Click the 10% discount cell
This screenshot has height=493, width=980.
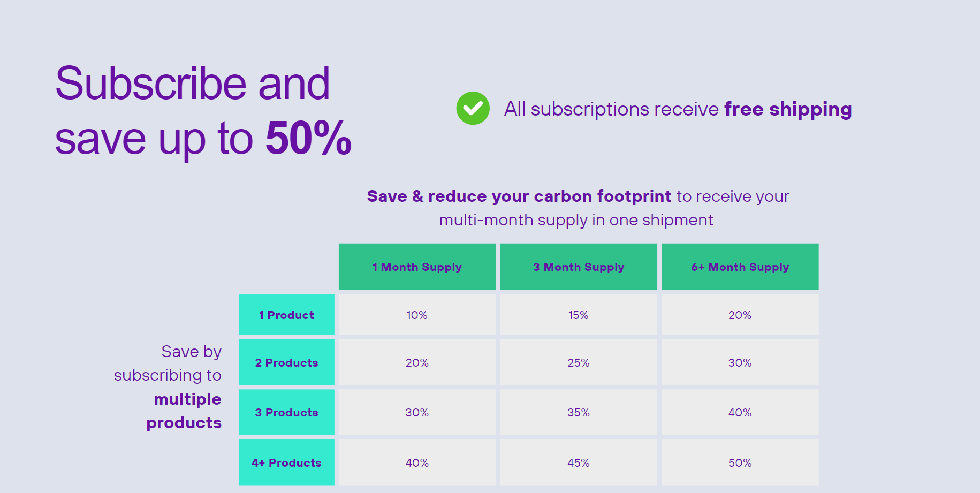417,315
